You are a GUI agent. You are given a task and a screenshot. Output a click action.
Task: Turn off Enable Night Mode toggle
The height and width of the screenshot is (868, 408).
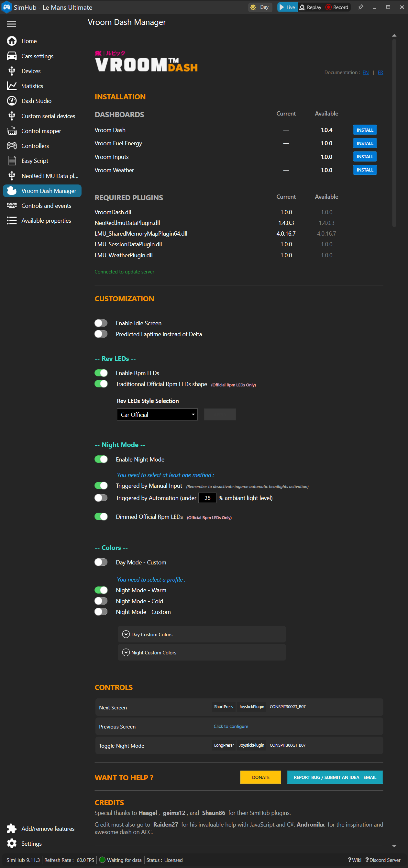tap(101, 459)
